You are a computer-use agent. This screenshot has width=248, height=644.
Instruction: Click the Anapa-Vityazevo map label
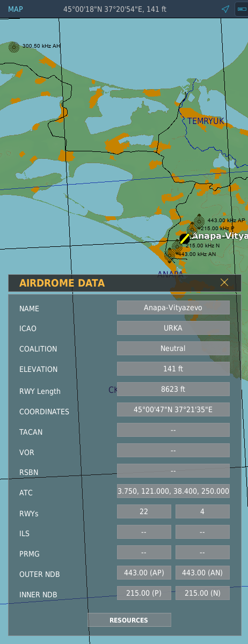coord(220,236)
